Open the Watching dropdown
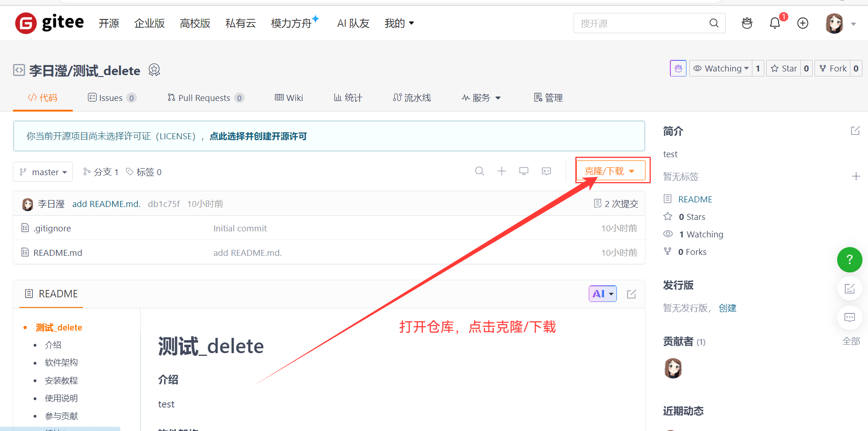Screen dimensions: 868x431 tap(721, 68)
